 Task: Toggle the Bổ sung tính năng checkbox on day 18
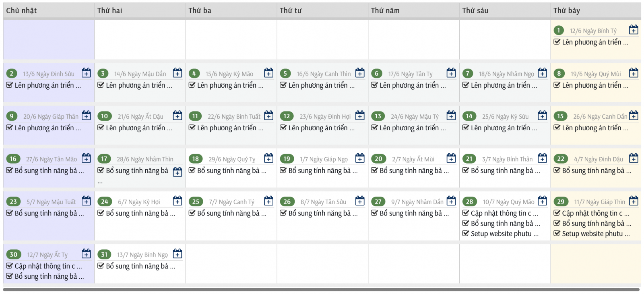[x=192, y=171]
